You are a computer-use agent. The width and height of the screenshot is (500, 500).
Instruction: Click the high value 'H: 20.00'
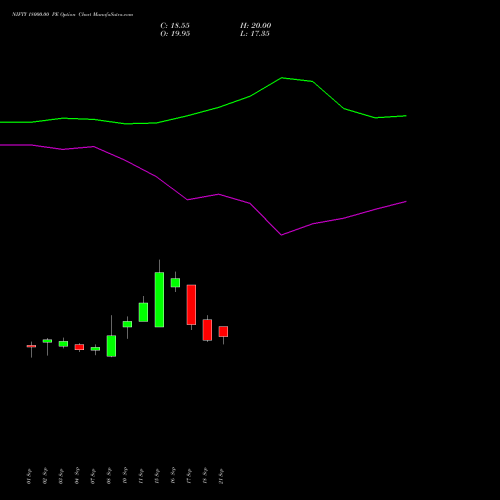[256, 26]
